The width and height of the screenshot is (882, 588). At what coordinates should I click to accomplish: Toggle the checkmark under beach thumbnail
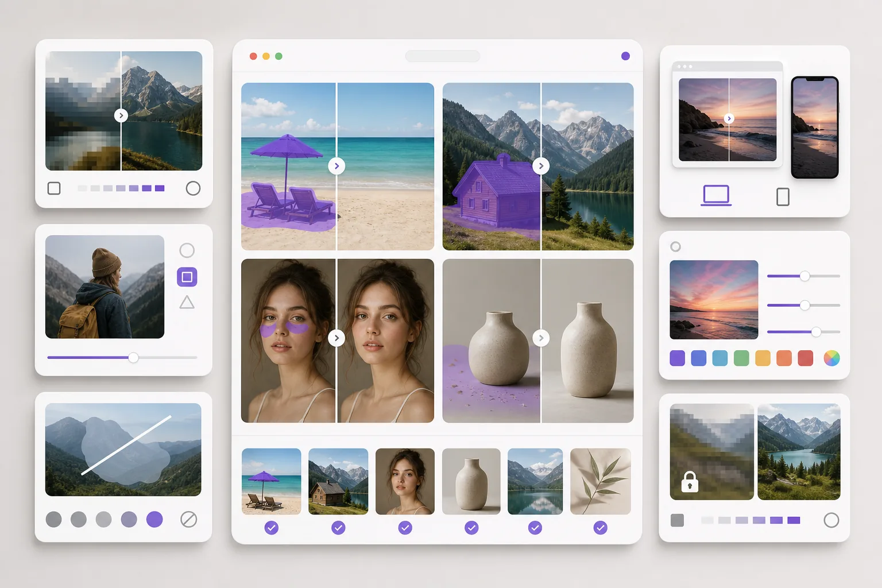[x=272, y=528]
